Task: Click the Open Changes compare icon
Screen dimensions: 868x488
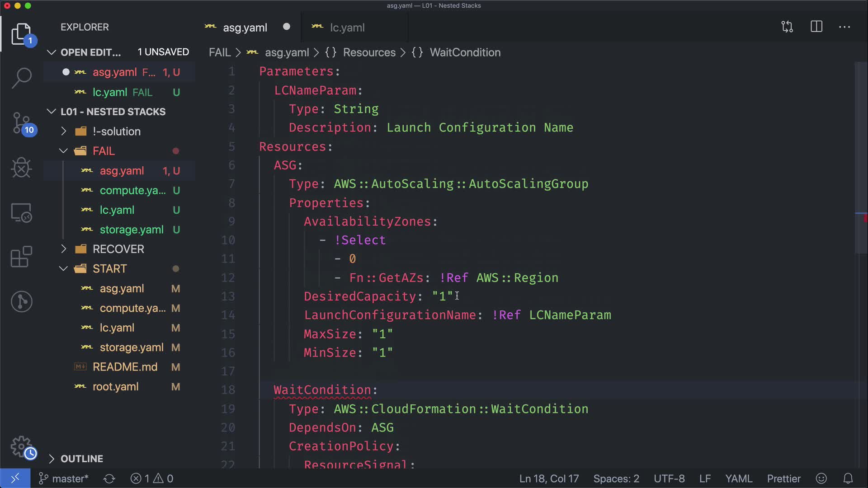Action: (x=787, y=27)
